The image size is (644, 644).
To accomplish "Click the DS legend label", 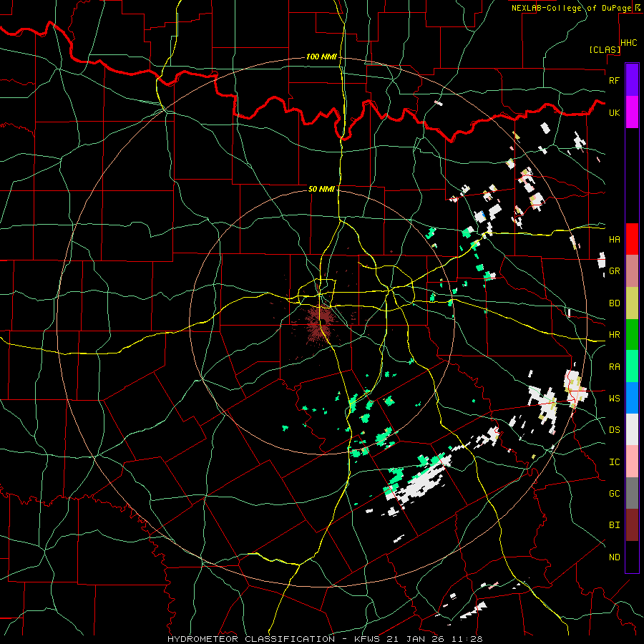I will 614,430.
